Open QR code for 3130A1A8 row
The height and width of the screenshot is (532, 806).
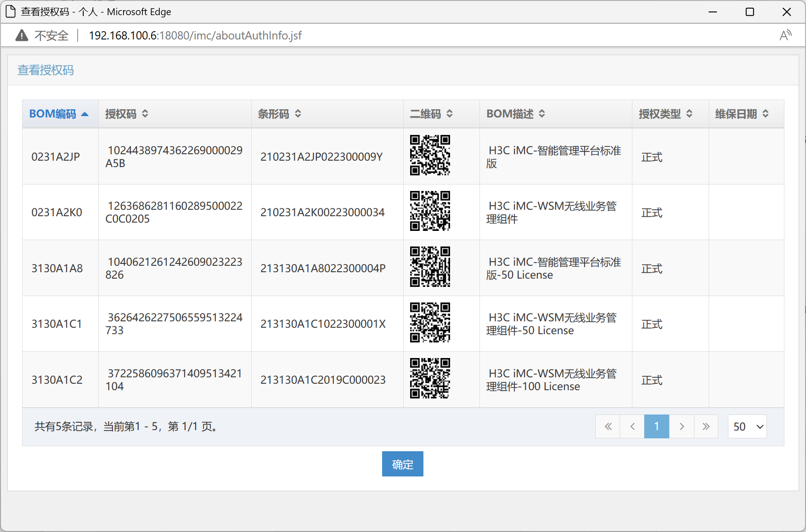[x=430, y=267]
